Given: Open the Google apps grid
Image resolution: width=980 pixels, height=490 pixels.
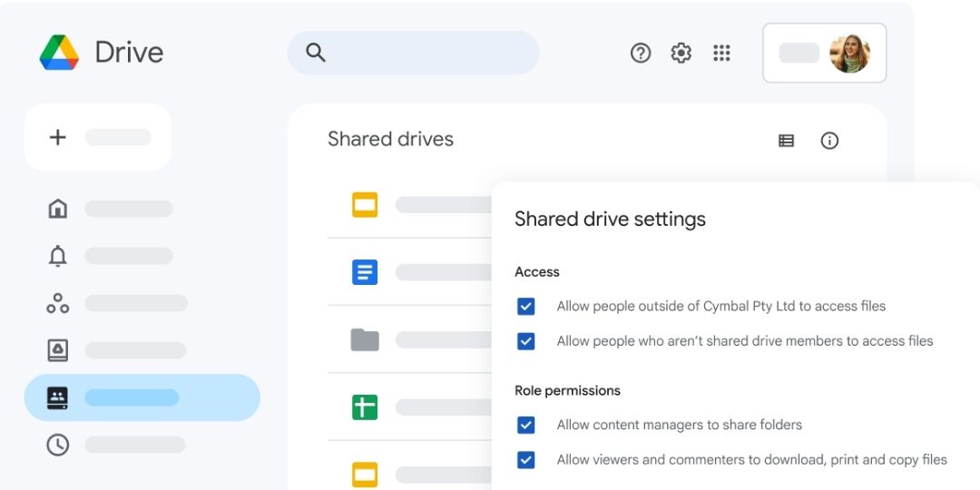Looking at the screenshot, I should (722, 54).
